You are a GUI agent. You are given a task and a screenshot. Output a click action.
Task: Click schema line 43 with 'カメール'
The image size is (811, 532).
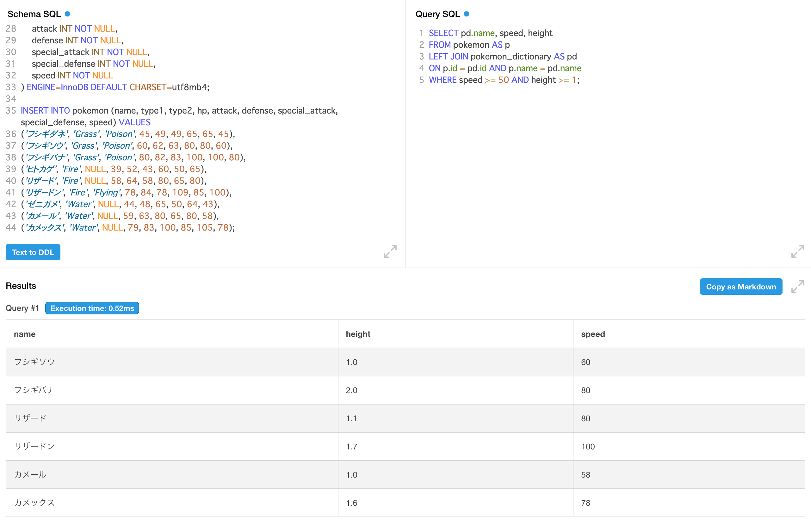click(120, 216)
